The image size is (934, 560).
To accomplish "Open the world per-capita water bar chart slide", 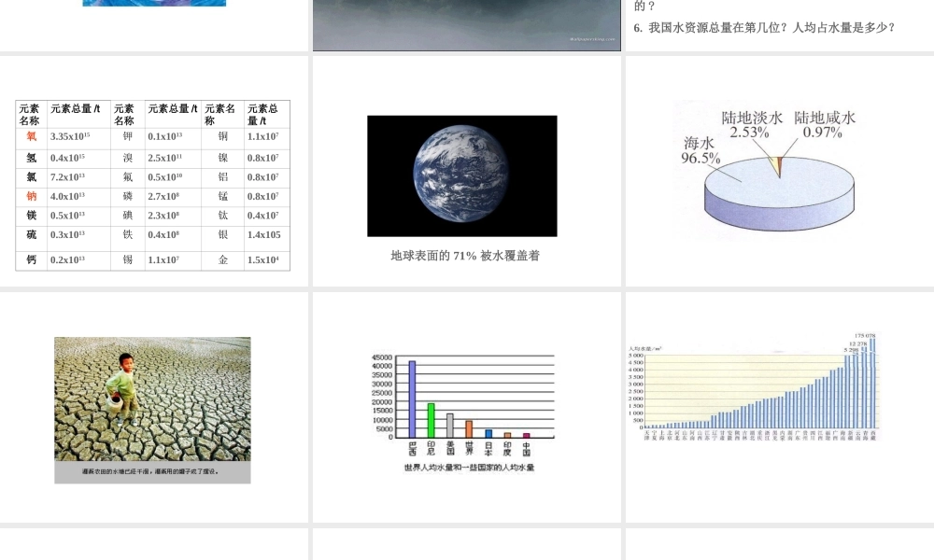I will [467, 407].
